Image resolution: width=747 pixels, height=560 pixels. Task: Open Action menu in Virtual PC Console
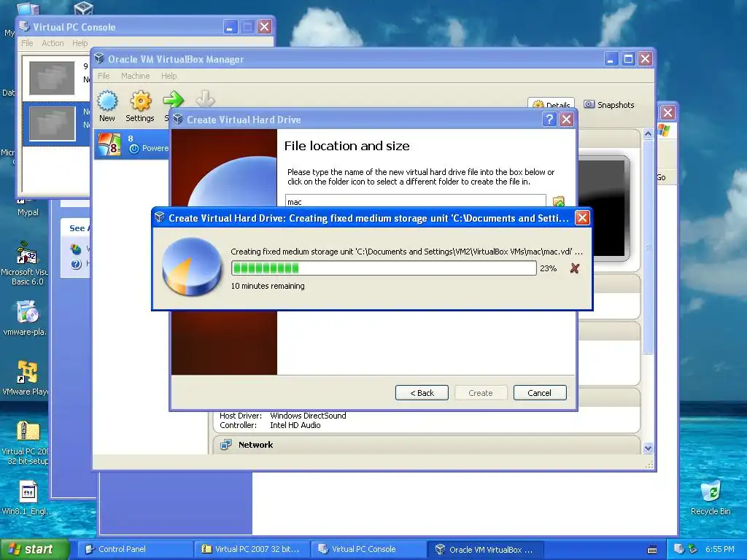click(x=53, y=43)
